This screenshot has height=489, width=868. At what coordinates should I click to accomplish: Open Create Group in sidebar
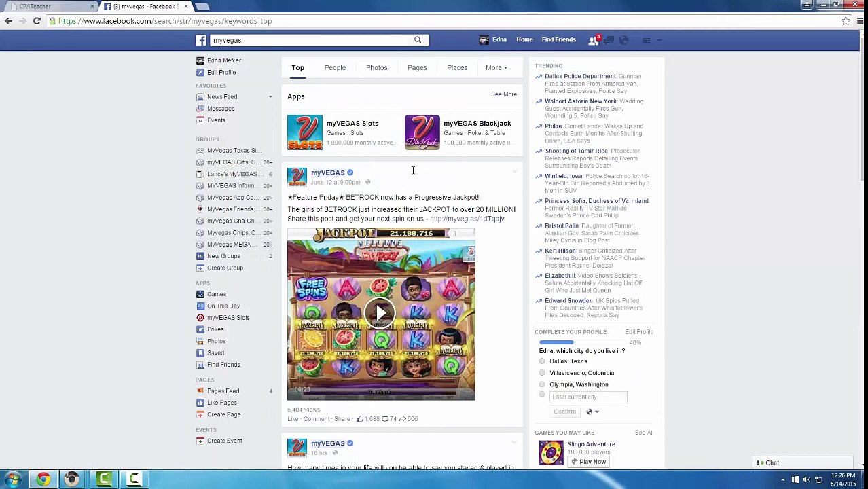tap(225, 268)
